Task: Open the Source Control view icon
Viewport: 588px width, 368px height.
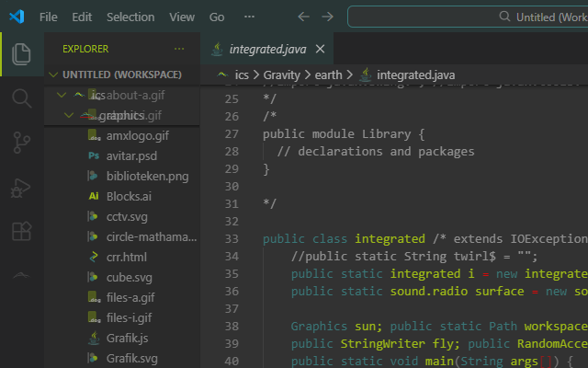Action: coord(21,143)
